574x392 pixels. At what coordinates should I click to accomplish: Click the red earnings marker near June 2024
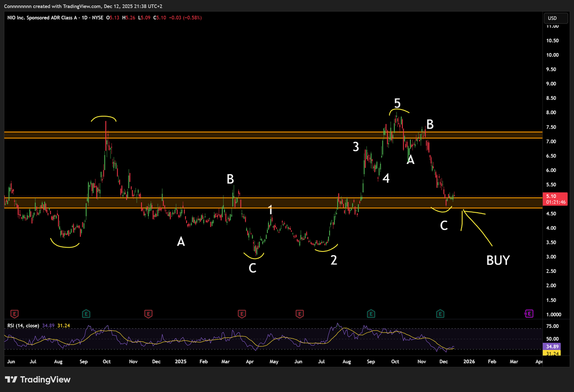[15, 314]
